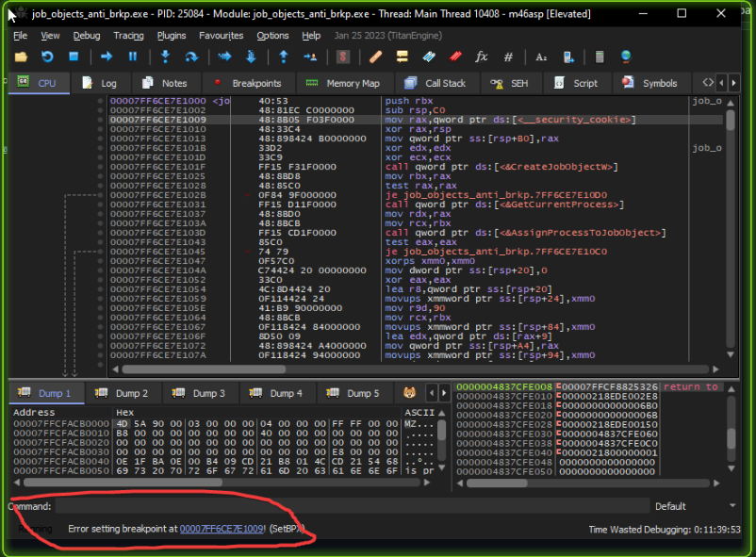The image size is (756, 557).
Task: Click the hash (#) comments icon
Action: [x=509, y=57]
